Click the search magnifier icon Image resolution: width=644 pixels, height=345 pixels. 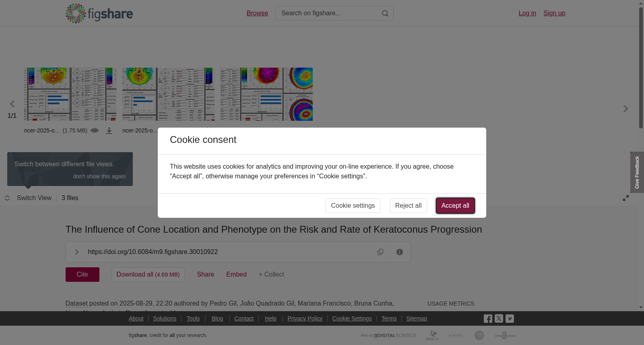[385, 13]
